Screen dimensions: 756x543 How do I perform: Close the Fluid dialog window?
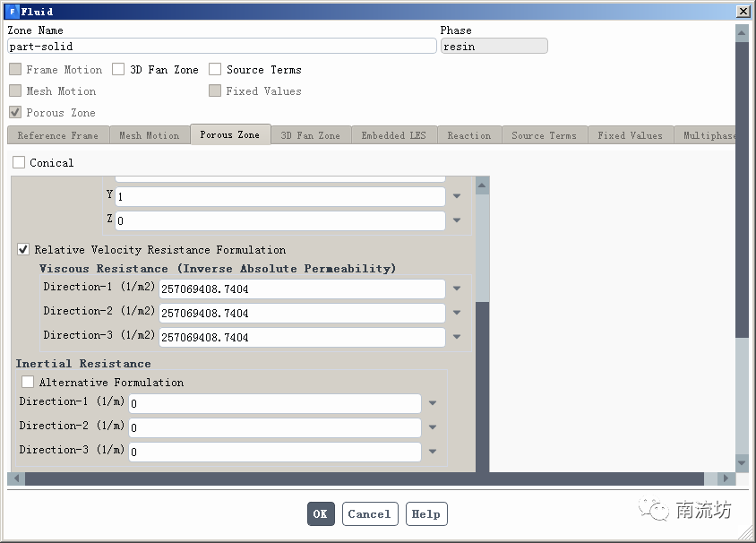[x=743, y=12]
